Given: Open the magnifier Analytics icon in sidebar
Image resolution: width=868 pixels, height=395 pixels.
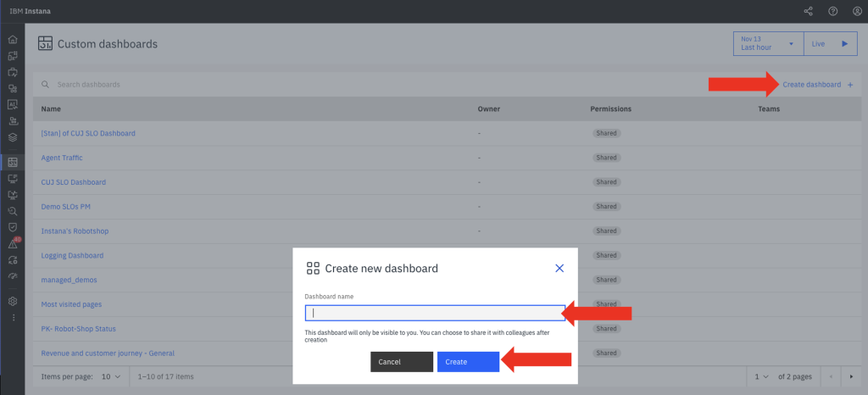Looking at the screenshot, I should click(13, 211).
